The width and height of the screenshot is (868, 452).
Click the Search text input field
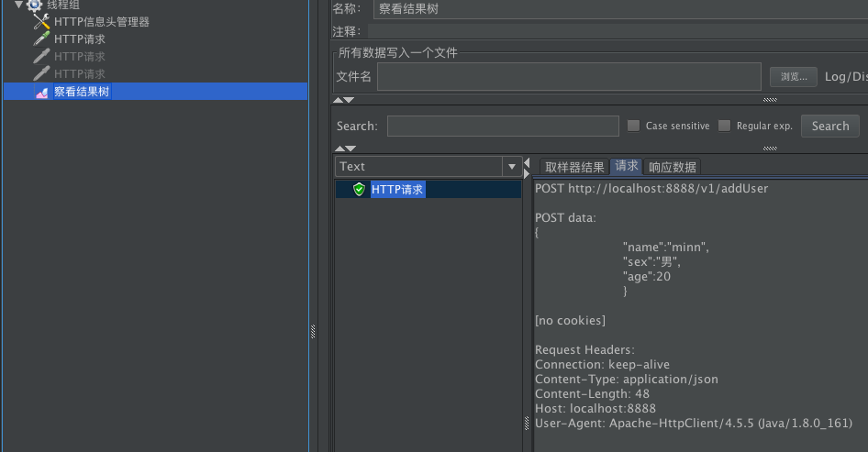click(503, 127)
